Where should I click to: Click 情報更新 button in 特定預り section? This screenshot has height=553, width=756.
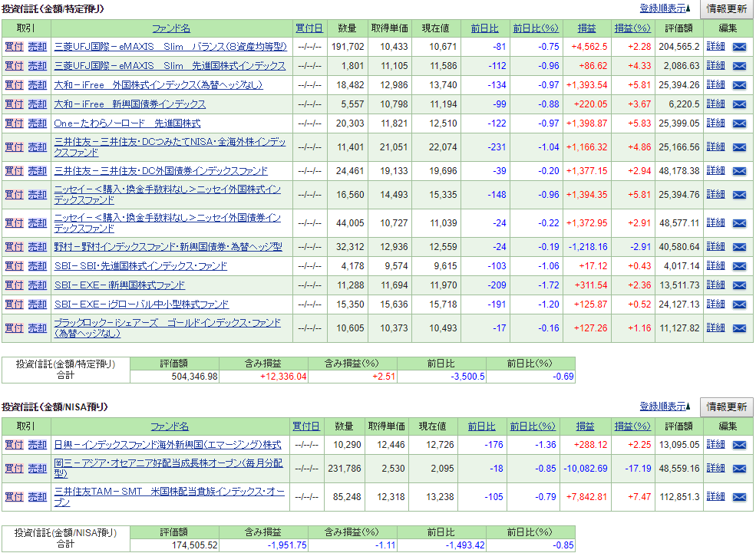click(727, 8)
